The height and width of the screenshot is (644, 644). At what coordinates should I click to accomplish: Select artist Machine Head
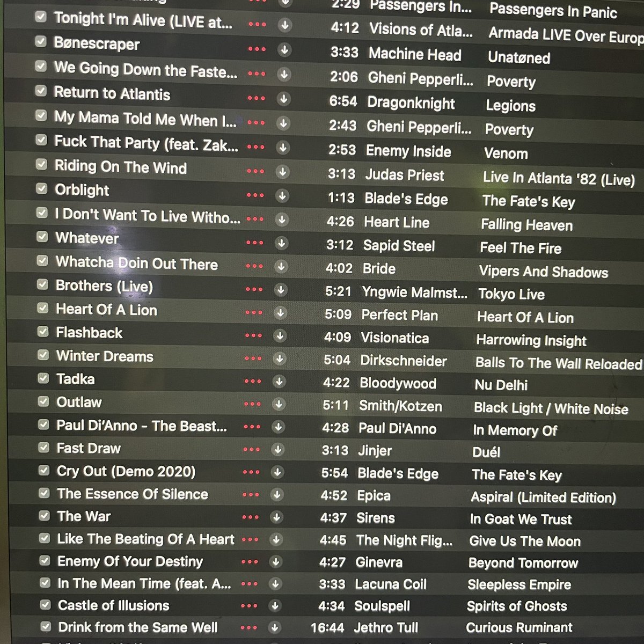pos(415,54)
